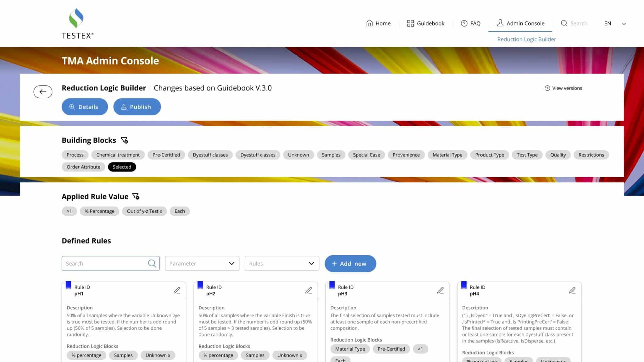Click the TESTEX logo
Image resolution: width=644 pixels, height=362 pixels.
pos(77,24)
